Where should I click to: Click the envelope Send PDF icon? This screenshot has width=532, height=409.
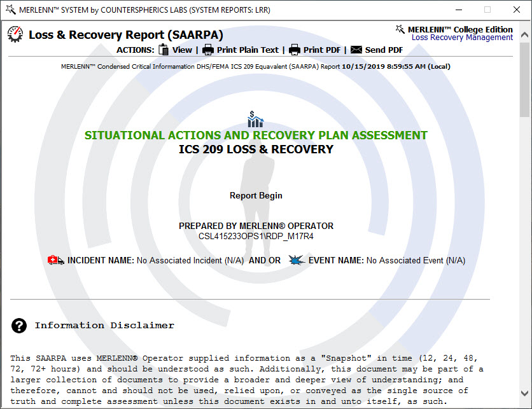click(356, 50)
